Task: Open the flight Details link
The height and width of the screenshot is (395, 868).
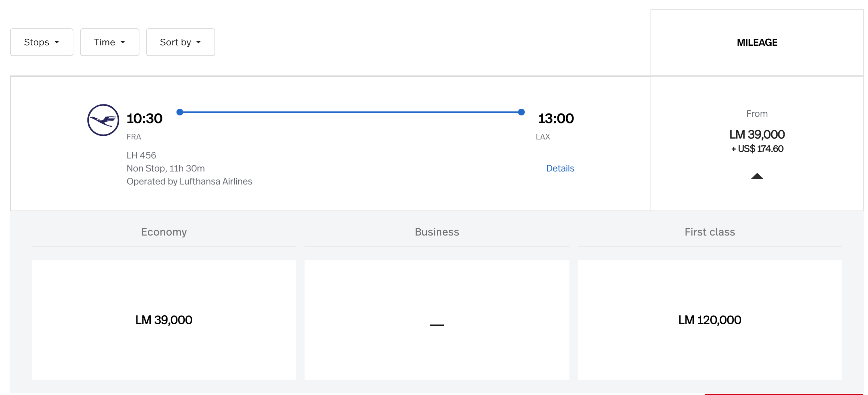Action: (560, 168)
